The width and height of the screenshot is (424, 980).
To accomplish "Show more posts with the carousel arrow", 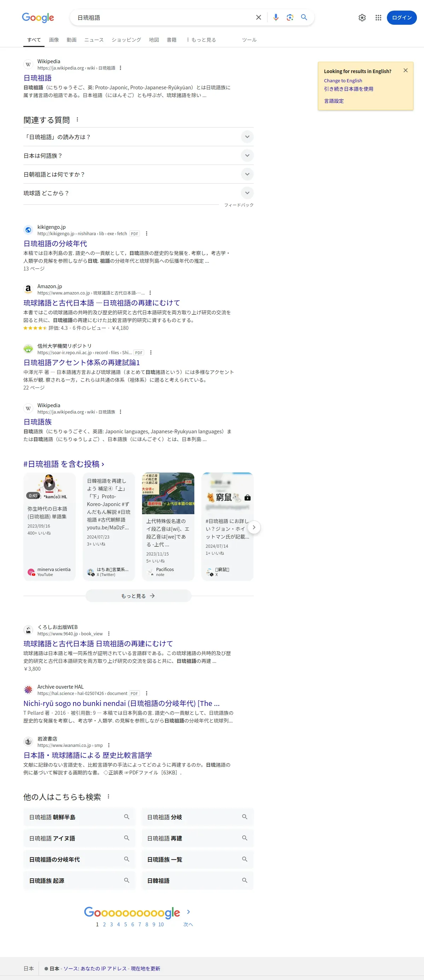I will point(254,527).
